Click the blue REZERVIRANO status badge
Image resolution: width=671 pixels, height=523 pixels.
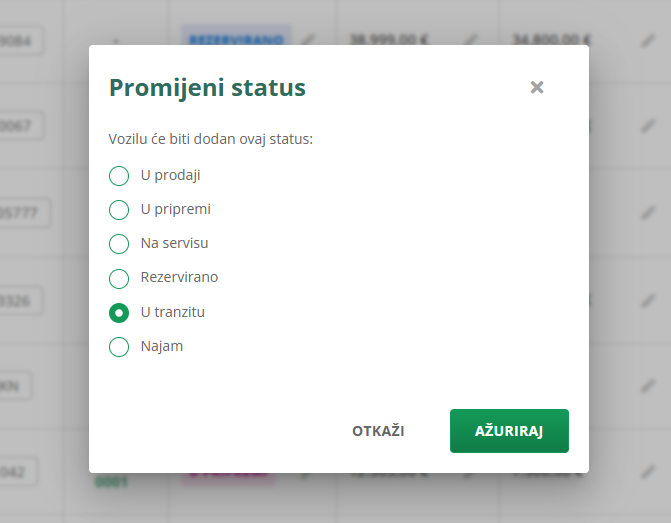point(238,40)
